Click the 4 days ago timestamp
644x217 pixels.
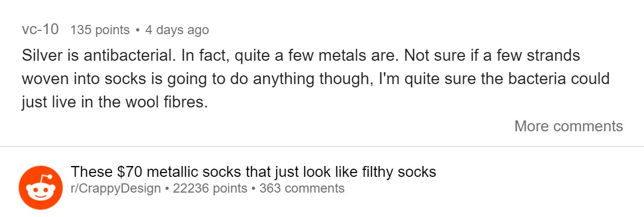pyautogui.click(x=177, y=30)
